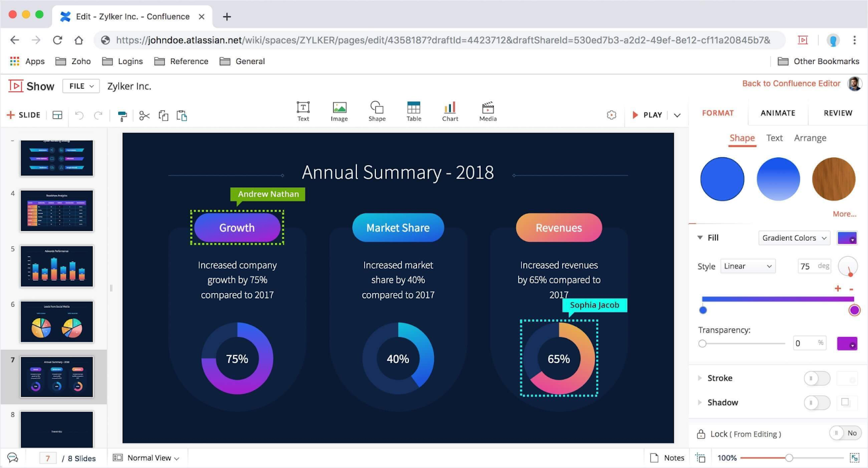The image size is (868, 468).
Task: Tick the Shadow checkbox
Action: pyautogui.click(x=845, y=402)
